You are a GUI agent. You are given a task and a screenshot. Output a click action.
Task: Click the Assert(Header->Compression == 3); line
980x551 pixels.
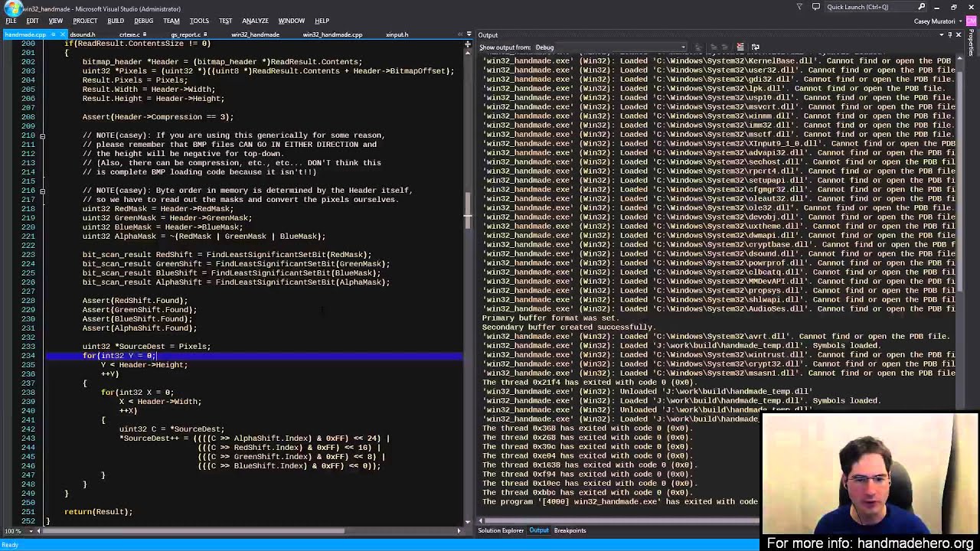point(158,117)
